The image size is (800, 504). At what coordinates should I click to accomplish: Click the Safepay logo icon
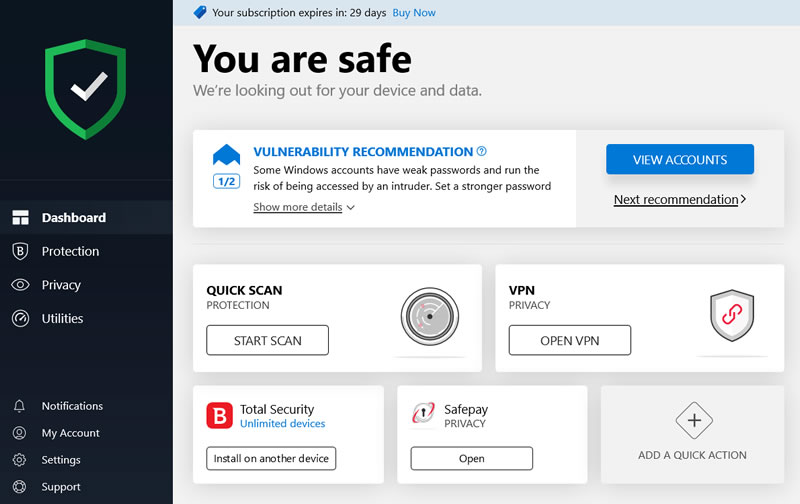click(423, 413)
